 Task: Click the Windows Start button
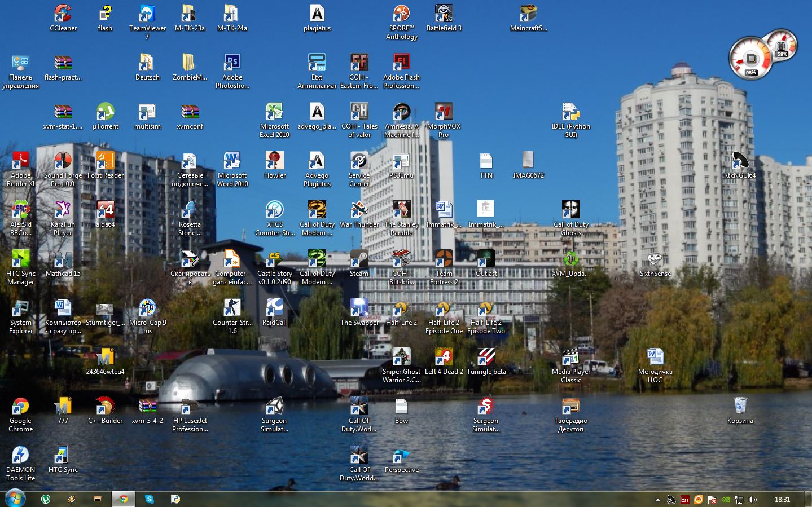click(x=15, y=499)
